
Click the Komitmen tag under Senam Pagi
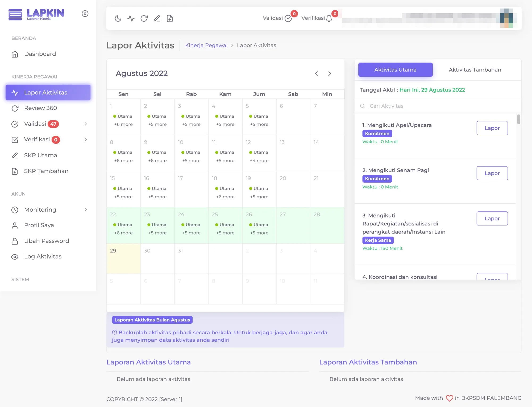click(x=377, y=179)
